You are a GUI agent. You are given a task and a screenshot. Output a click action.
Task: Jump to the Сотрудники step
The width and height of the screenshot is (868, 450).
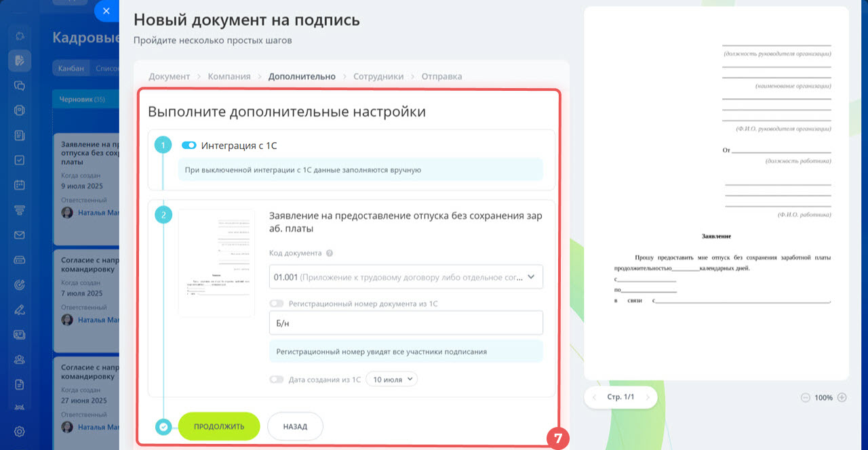pyautogui.click(x=378, y=77)
